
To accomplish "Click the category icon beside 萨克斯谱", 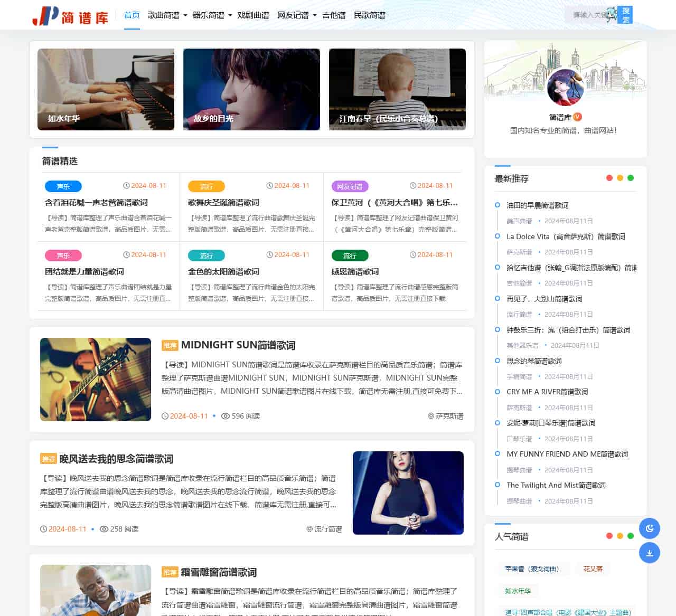I will pyautogui.click(x=431, y=416).
